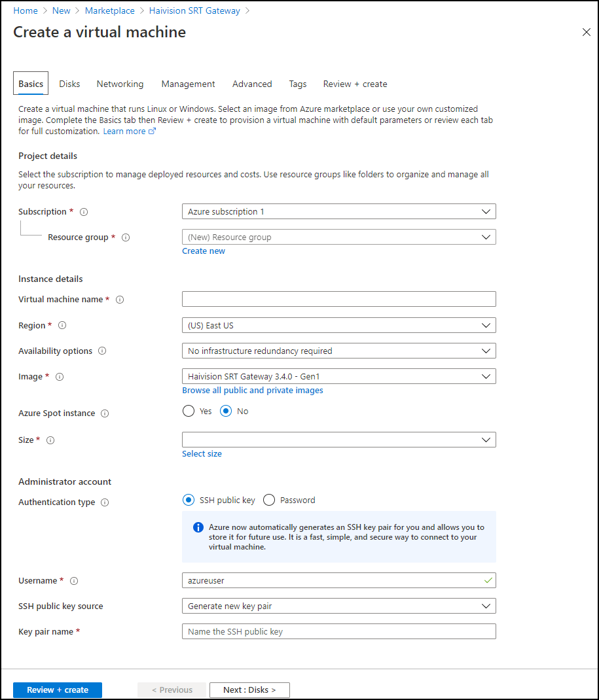Open the Management tab
The height and width of the screenshot is (700, 599).
click(x=188, y=84)
